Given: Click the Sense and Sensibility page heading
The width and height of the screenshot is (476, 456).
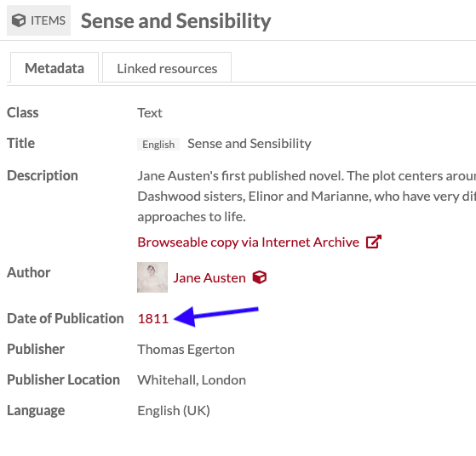Looking at the screenshot, I should click(x=175, y=21).
